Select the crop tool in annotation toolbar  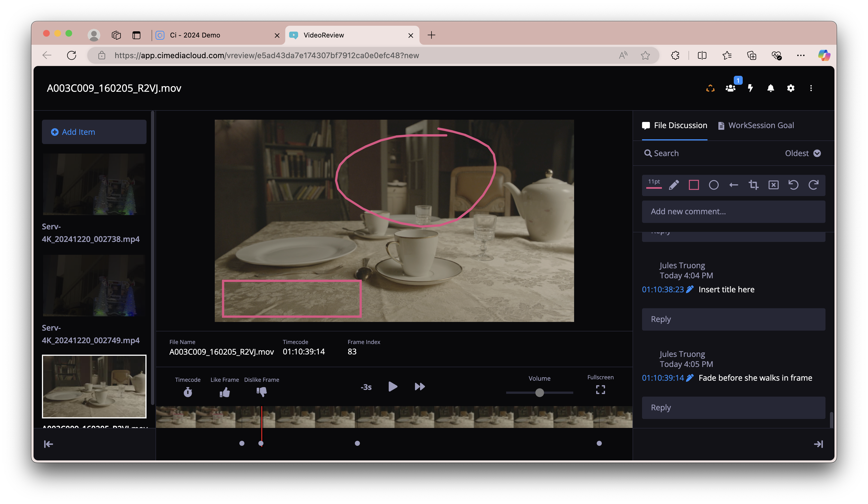pos(754,185)
